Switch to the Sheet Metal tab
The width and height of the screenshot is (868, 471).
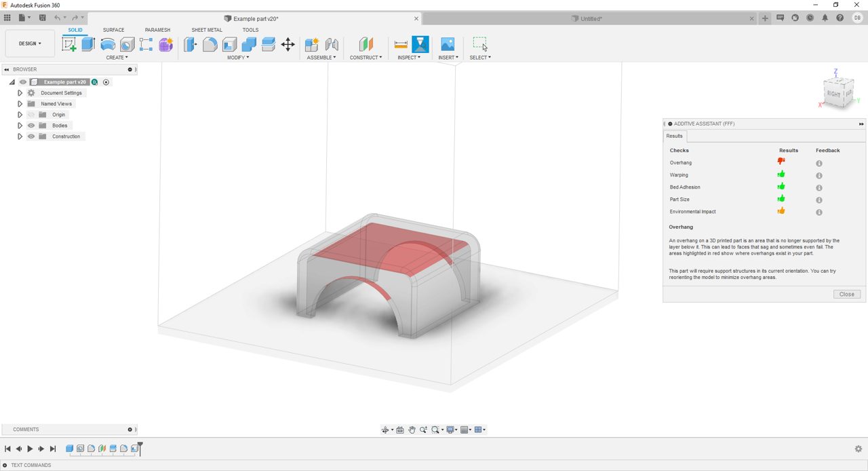[x=206, y=30]
